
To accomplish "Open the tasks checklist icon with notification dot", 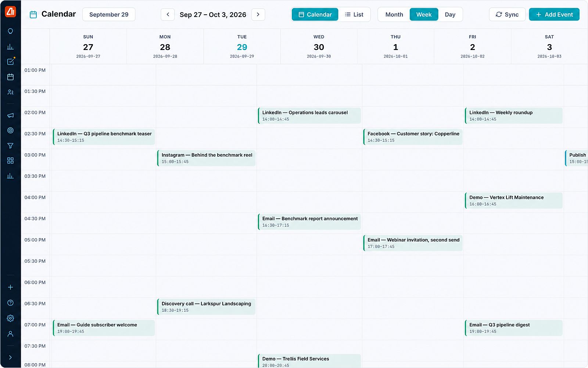I will pos(11,61).
